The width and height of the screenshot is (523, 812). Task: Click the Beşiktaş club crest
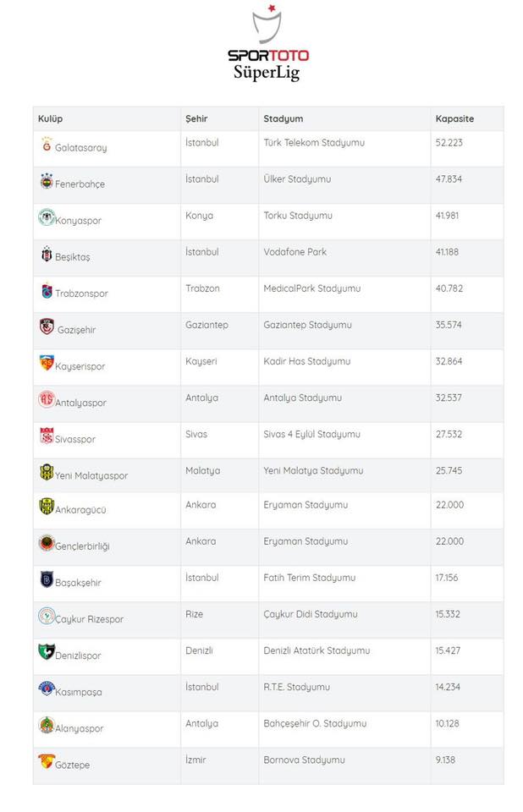47,254
